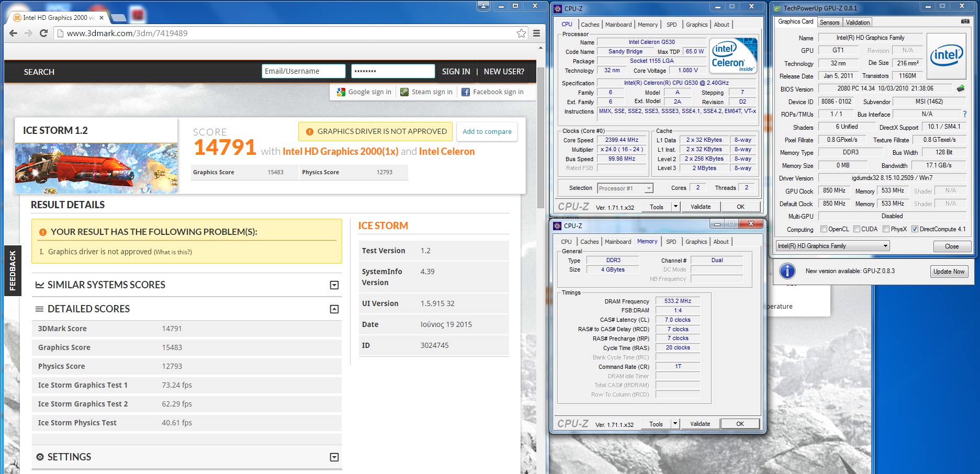
Task: Click the Google sign in icon
Action: coord(341,92)
